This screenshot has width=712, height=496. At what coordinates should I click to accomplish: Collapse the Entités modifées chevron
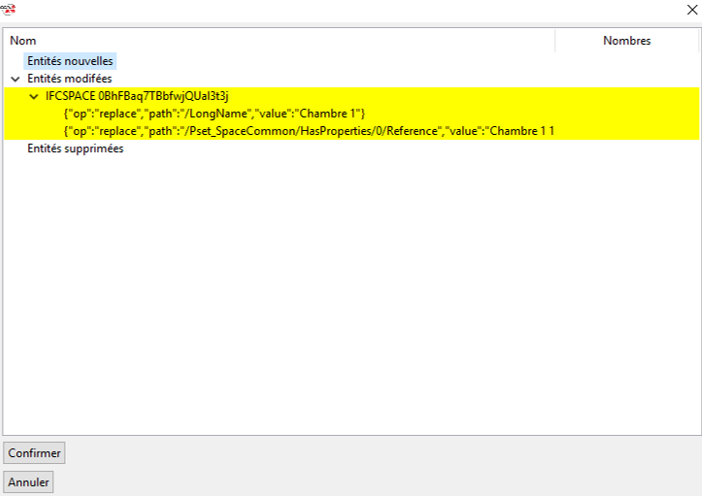[15, 79]
